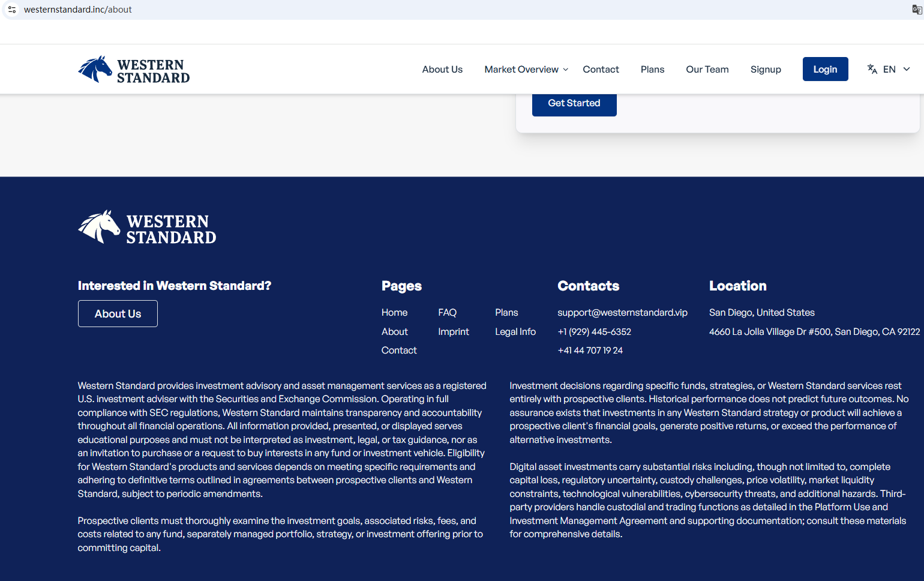The width and height of the screenshot is (924, 581).
Task: Click the language translate icon beside EN
Action: (872, 69)
